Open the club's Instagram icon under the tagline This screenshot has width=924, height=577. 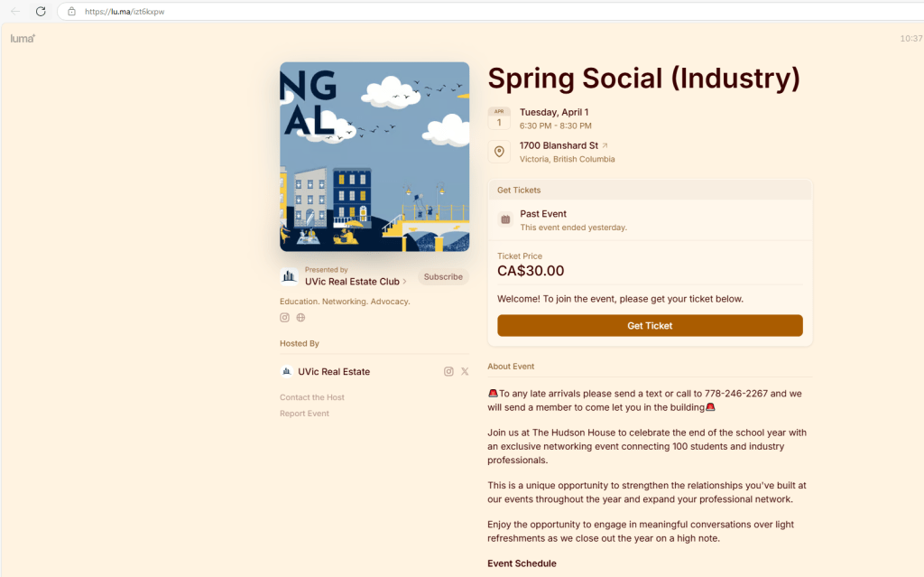click(x=285, y=318)
